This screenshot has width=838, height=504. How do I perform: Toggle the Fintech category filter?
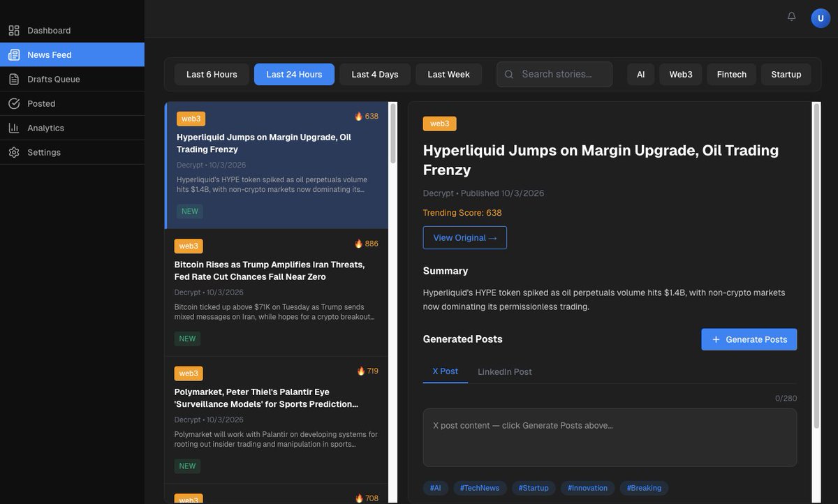732,75
